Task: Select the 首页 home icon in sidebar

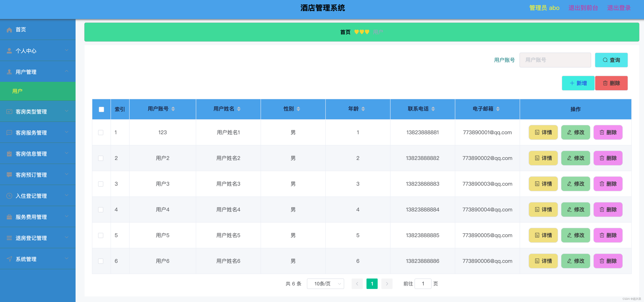Action: coord(9,30)
